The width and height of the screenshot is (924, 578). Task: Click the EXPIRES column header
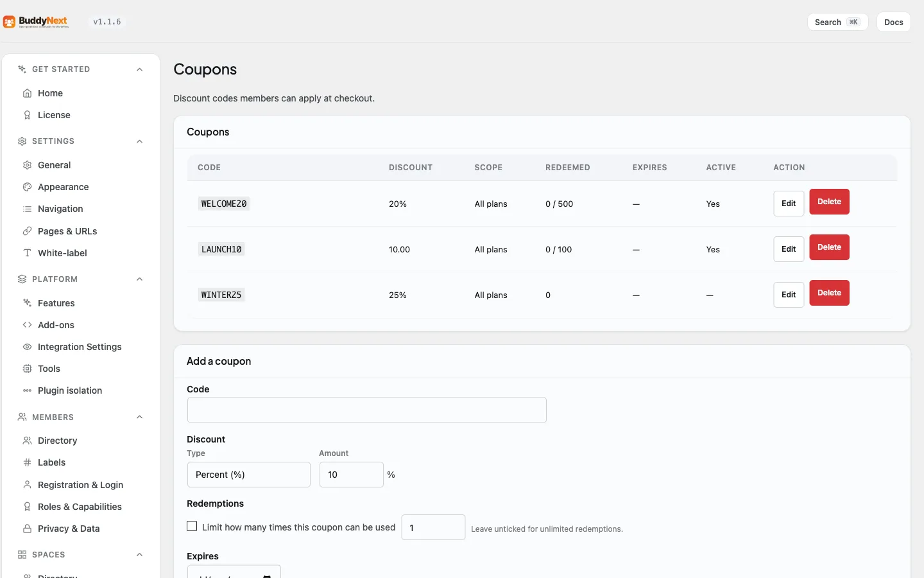point(649,168)
